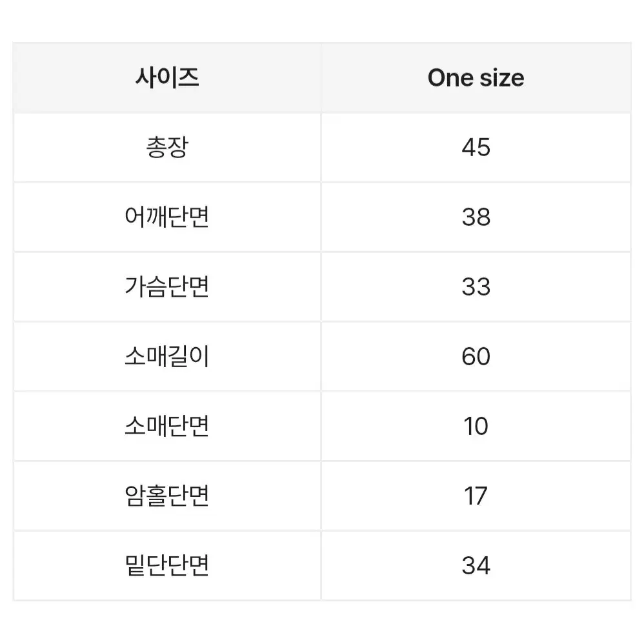Click the digit 6 in value 60

468,356
